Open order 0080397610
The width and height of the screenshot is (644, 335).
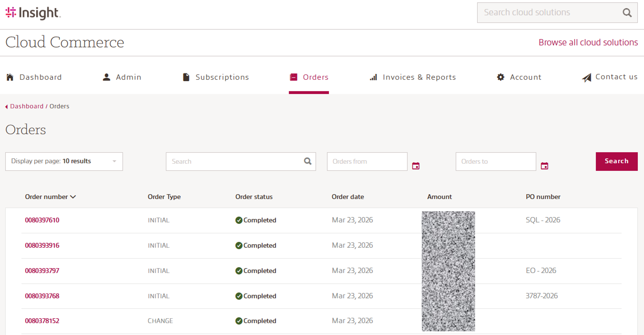(42, 220)
